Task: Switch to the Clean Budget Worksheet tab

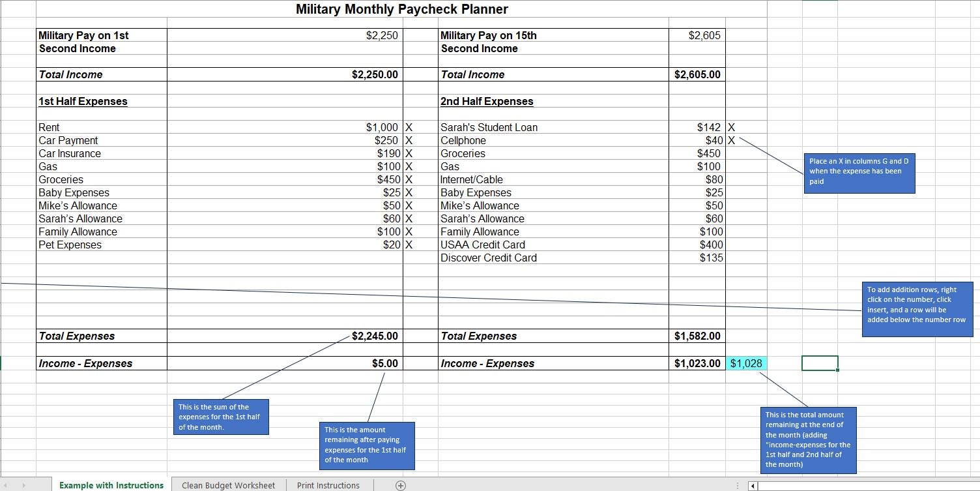Action: coord(228,485)
